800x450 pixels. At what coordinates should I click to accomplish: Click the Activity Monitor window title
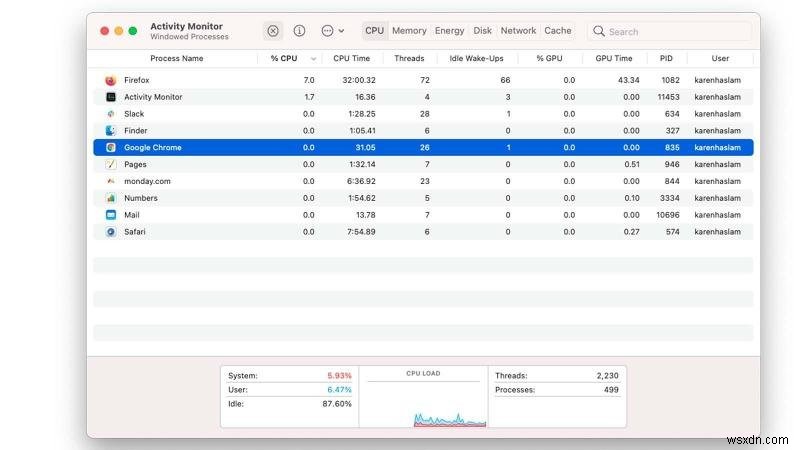click(x=186, y=26)
